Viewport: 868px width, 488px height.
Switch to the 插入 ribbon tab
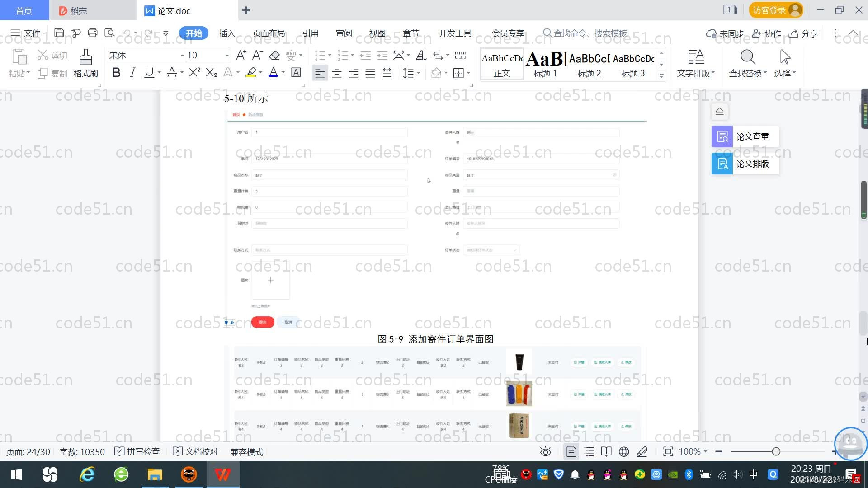click(x=226, y=33)
